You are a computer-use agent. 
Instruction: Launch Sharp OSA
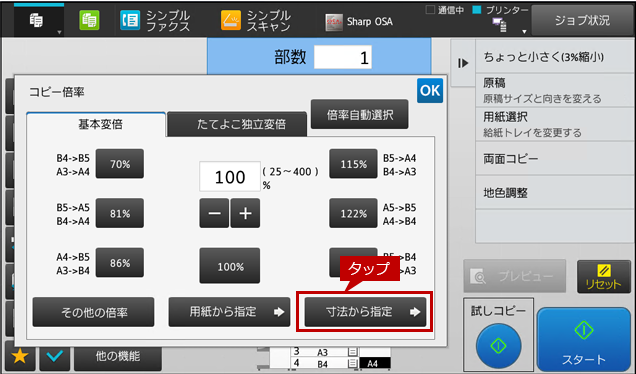[x=359, y=22]
